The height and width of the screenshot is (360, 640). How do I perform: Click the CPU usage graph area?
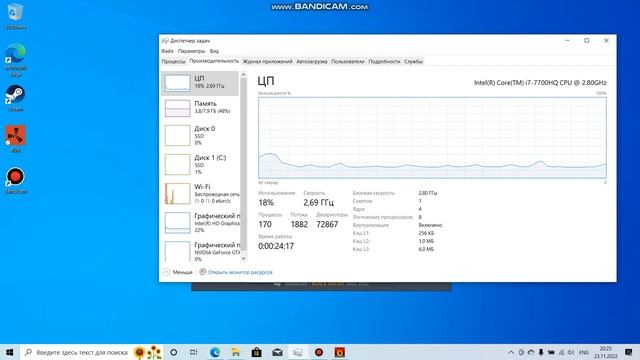pyautogui.click(x=432, y=138)
